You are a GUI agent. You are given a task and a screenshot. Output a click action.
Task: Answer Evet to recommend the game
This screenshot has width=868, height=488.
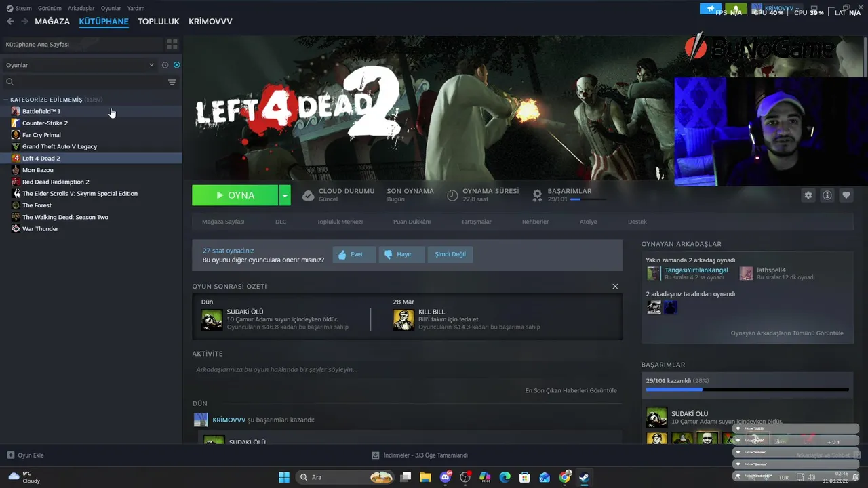[x=354, y=254]
